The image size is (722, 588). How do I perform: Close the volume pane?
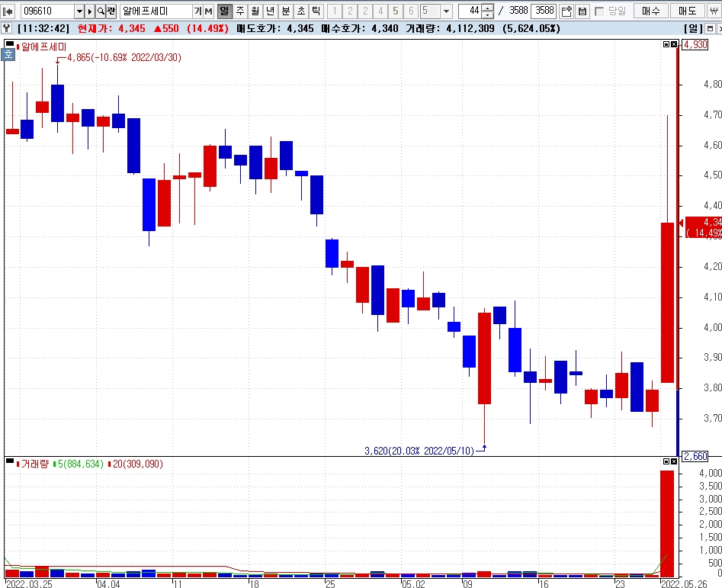[674, 461]
